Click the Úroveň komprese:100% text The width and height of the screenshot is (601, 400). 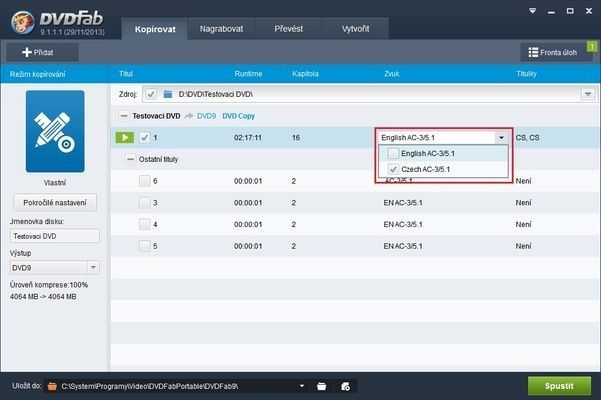(x=49, y=285)
